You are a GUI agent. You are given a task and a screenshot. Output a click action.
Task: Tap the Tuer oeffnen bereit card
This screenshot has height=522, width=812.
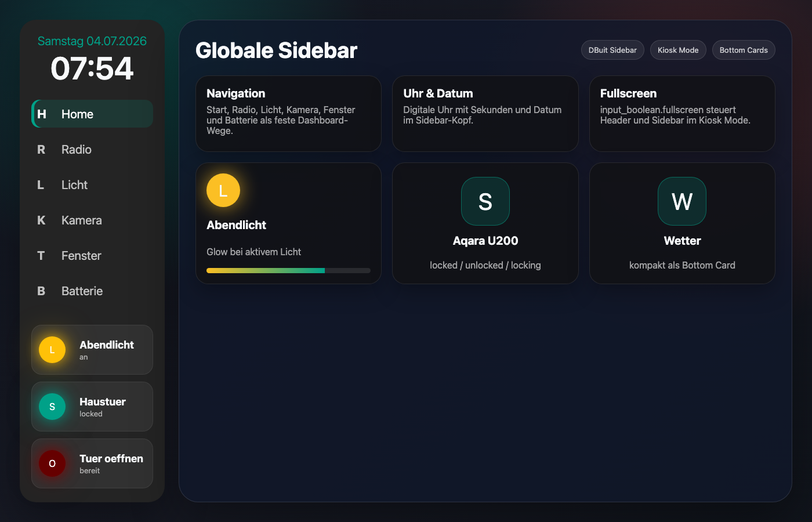[x=92, y=463]
